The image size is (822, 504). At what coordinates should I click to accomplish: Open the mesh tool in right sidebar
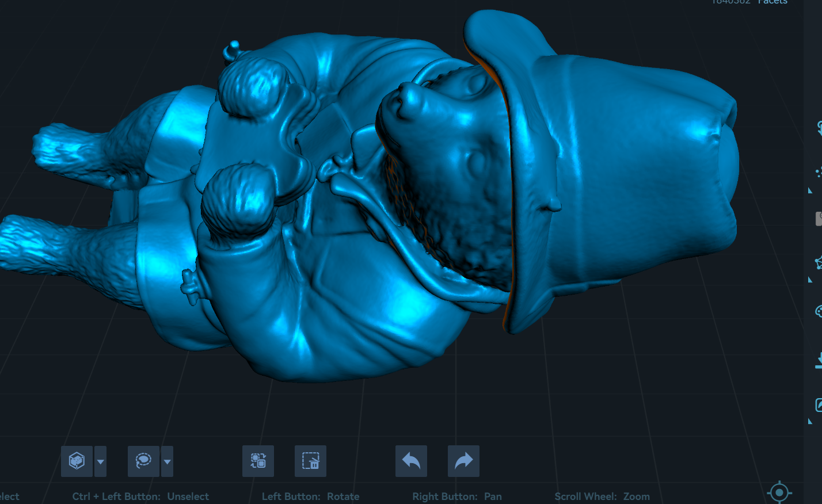coord(819,263)
